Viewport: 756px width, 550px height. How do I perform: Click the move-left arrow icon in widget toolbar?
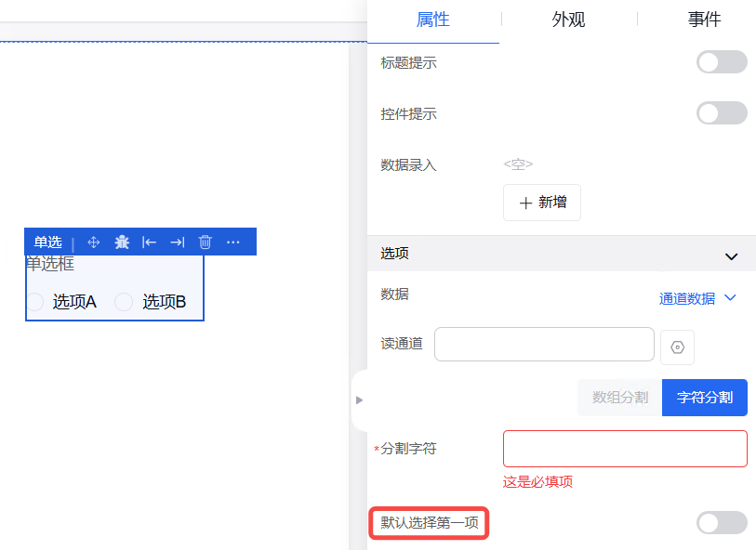click(x=149, y=242)
